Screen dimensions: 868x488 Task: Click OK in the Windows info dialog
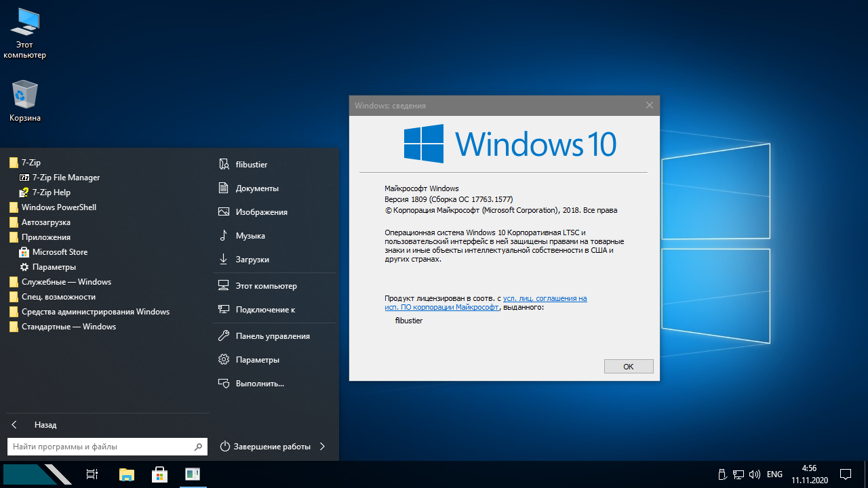coord(629,366)
